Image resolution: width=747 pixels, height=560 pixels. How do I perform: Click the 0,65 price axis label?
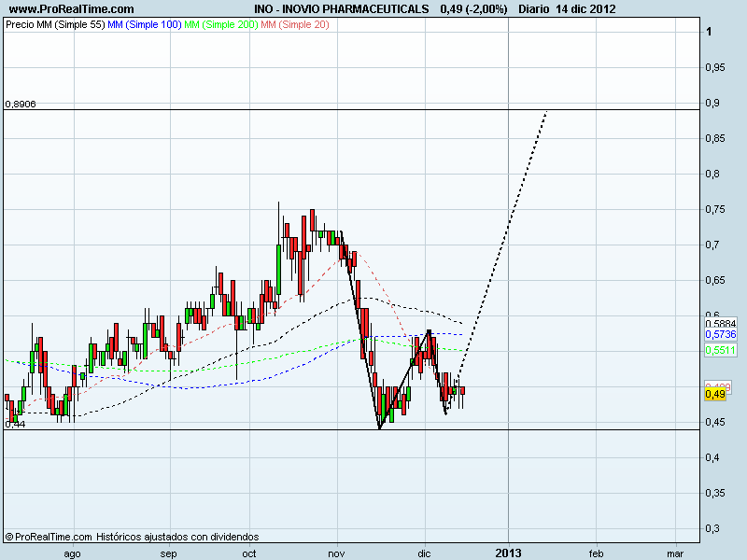coord(715,280)
